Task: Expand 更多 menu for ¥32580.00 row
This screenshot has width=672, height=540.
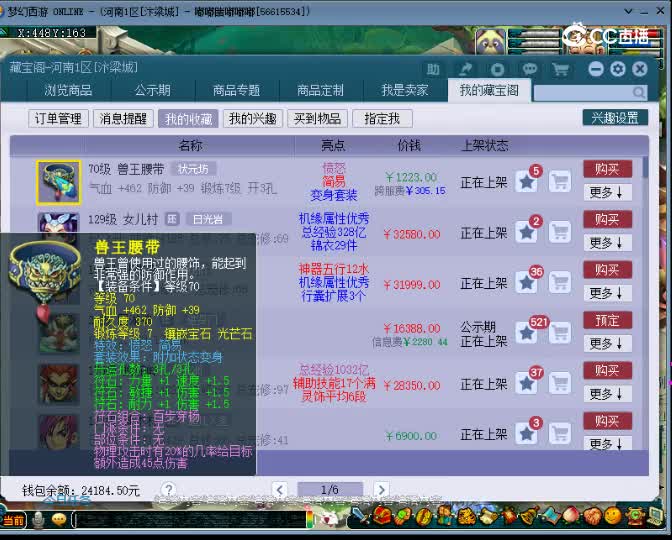Action: [x=607, y=243]
